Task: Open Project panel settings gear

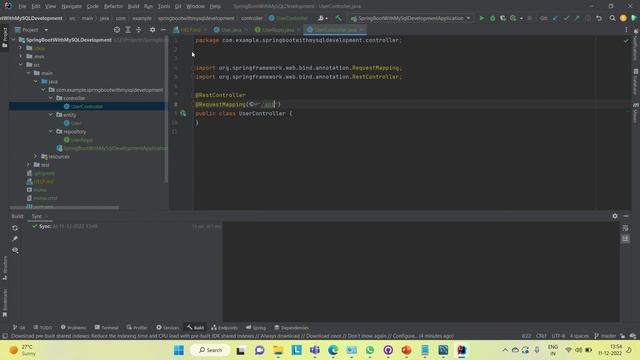Action: coord(152,30)
